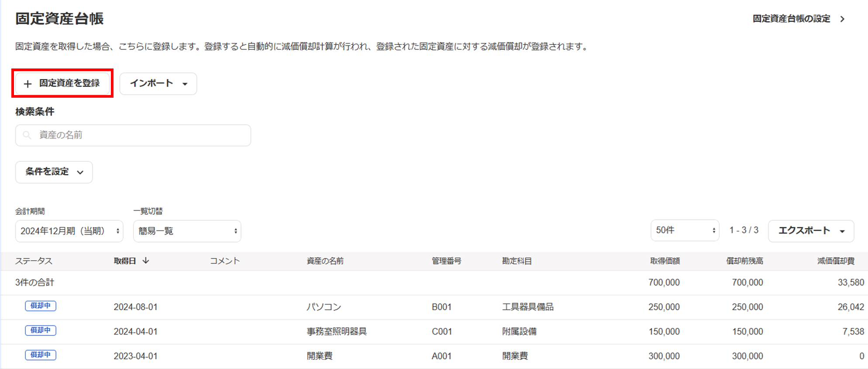The image size is (868, 369).
Task: Open the 事務室照明器具 asset row
Action: pos(336,331)
